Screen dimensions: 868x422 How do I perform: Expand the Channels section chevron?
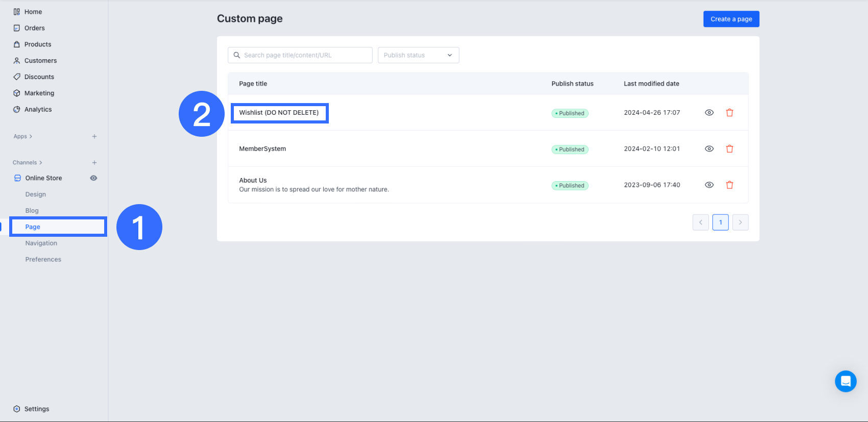[41, 163]
